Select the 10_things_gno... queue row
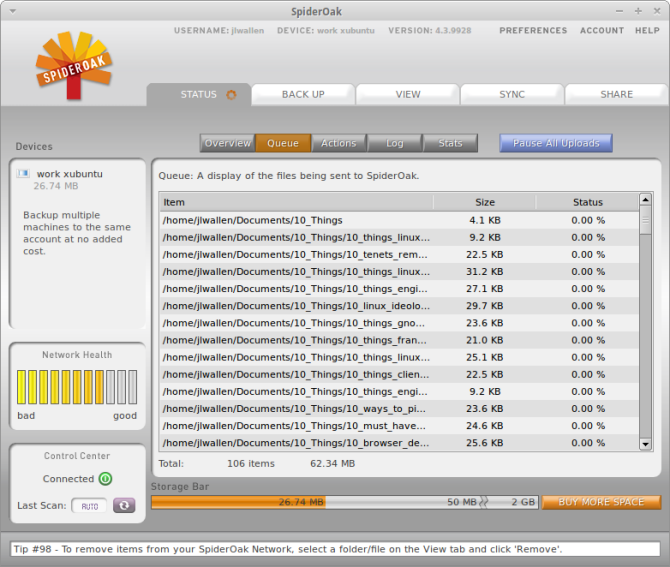670x567 pixels. coord(399,323)
